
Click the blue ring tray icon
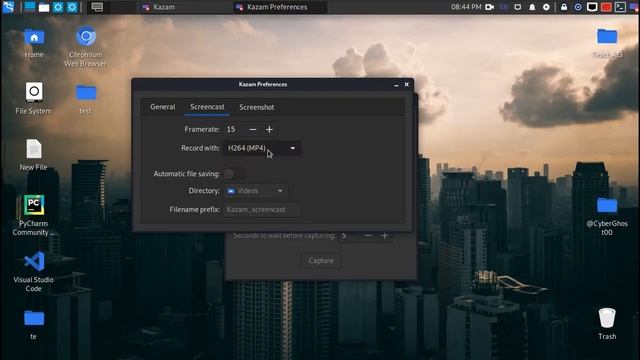(x=578, y=7)
